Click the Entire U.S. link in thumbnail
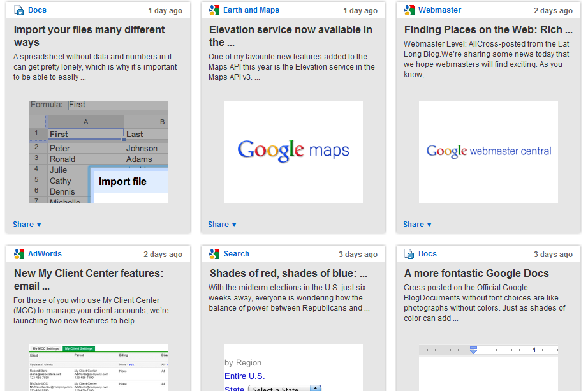 [x=244, y=376]
